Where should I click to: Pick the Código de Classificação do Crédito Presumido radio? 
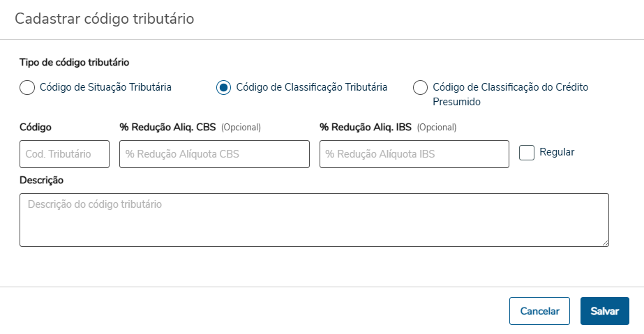pyautogui.click(x=420, y=87)
